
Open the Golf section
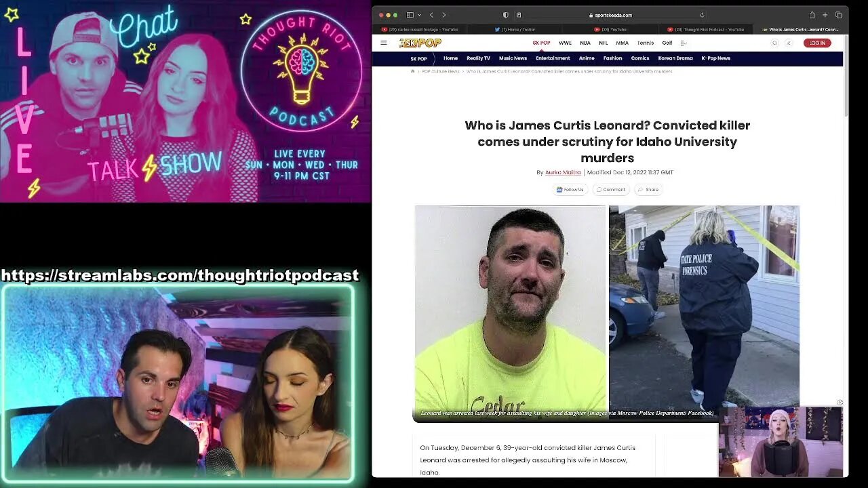coord(667,43)
